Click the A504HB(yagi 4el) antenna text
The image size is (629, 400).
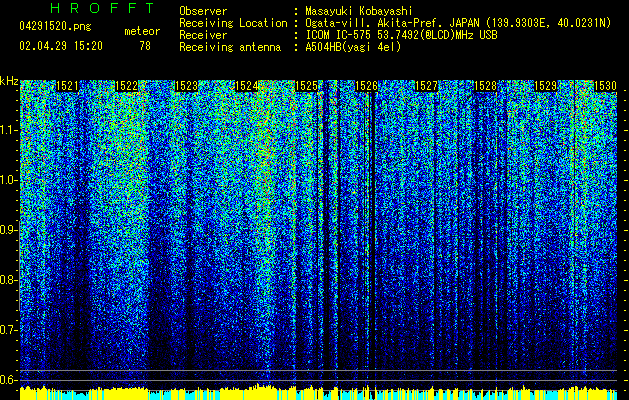click(x=353, y=47)
